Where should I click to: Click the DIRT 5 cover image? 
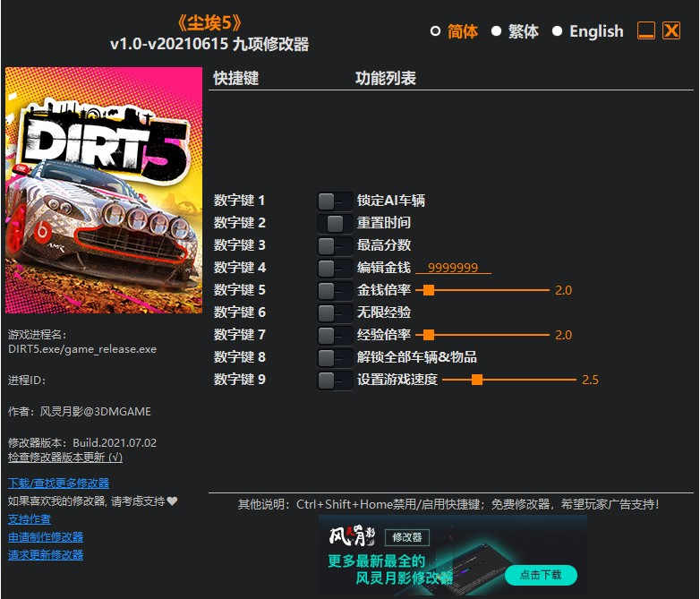(x=104, y=191)
